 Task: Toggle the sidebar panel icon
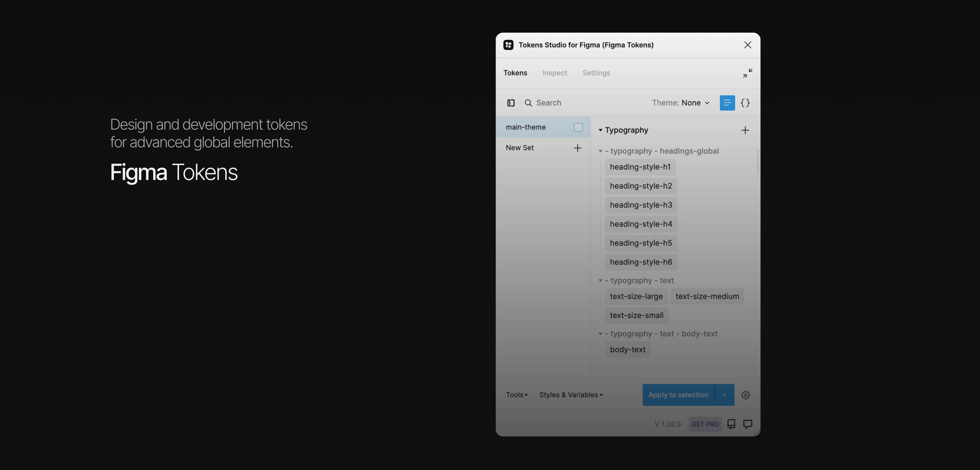511,103
